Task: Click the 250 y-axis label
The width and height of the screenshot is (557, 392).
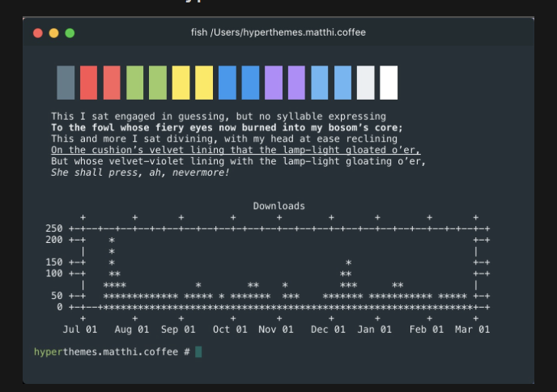Action: pyautogui.click(x=54, y=228)
